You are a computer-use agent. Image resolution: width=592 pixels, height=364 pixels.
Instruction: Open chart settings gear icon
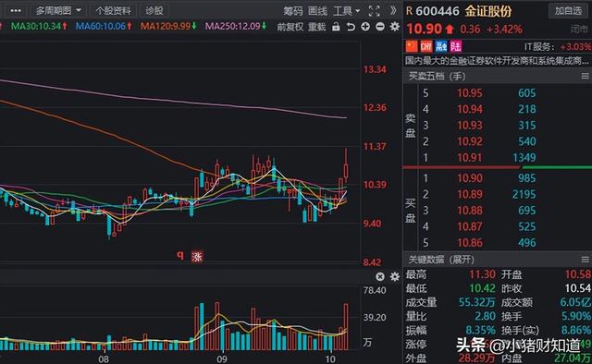click(x=395, y=27)
